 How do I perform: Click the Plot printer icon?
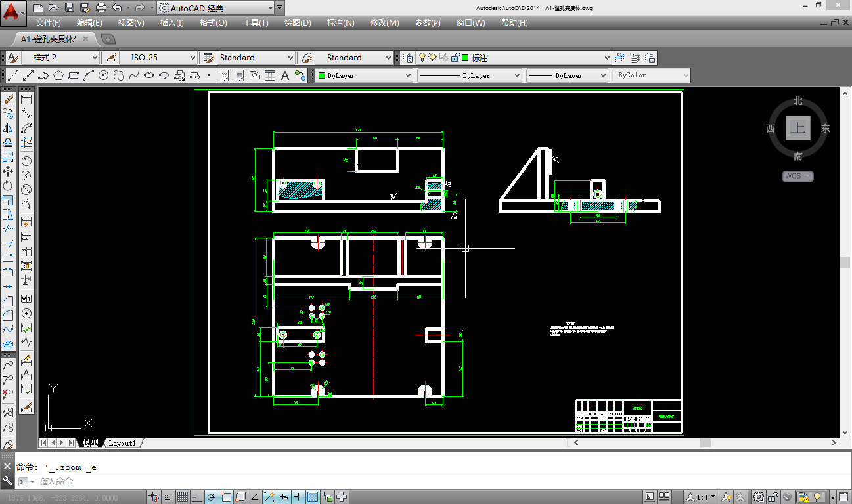[101, 8]
